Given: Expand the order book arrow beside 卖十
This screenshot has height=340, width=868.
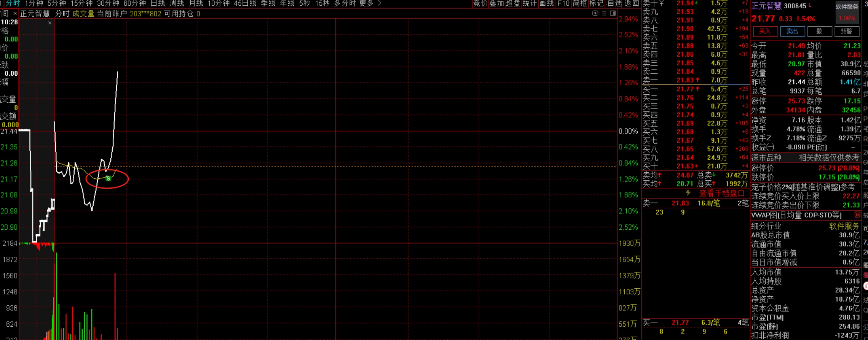Looking at the screenshot, I should pyautogui.click(x=662, y=3).
